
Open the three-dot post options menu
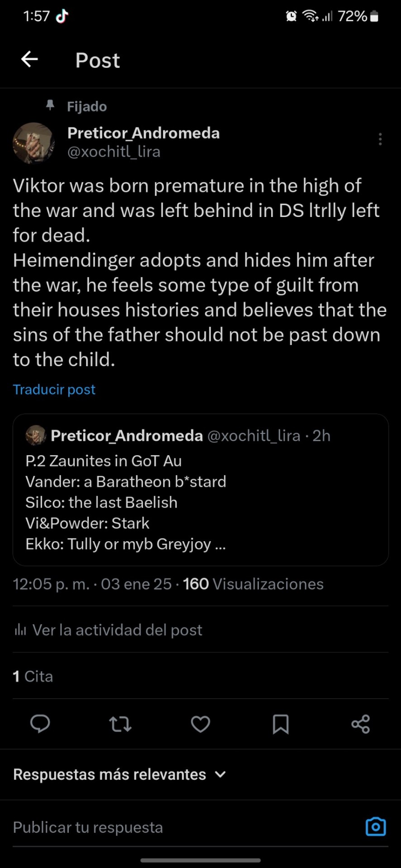(x=380, y=139)
